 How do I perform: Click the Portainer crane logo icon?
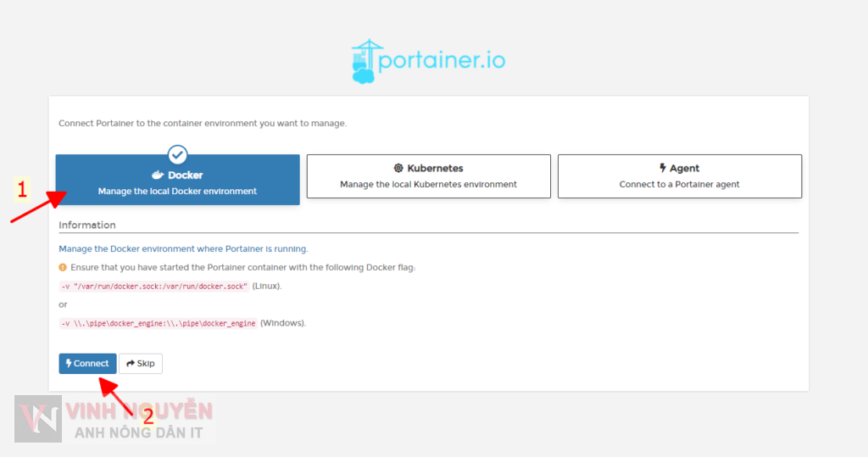pyautogui.click(x=365, y=60)
